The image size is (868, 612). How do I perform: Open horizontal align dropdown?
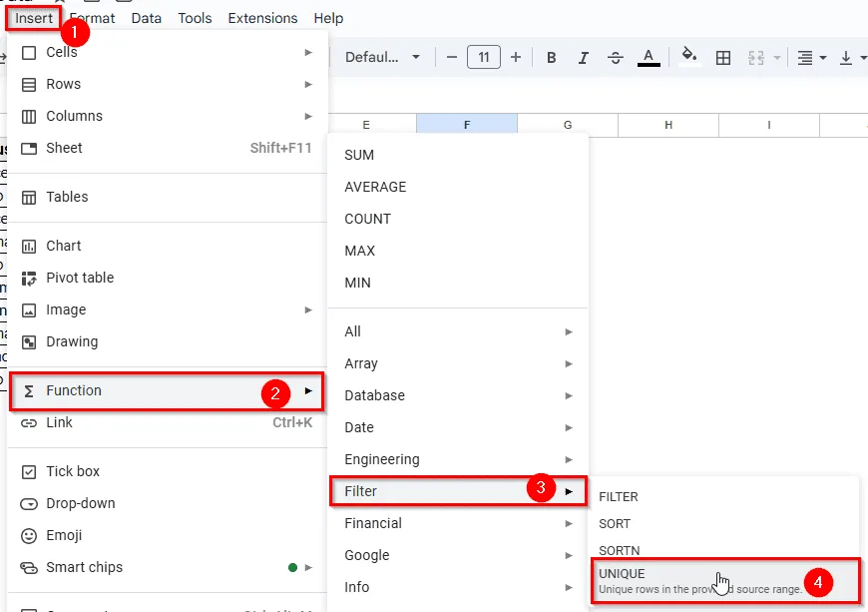point(811,58)
